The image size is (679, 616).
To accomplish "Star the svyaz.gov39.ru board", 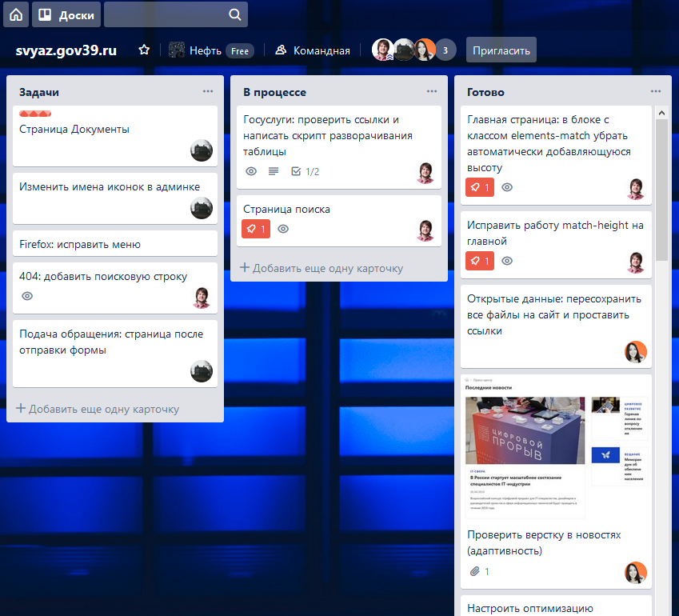I will coord(144,50).
